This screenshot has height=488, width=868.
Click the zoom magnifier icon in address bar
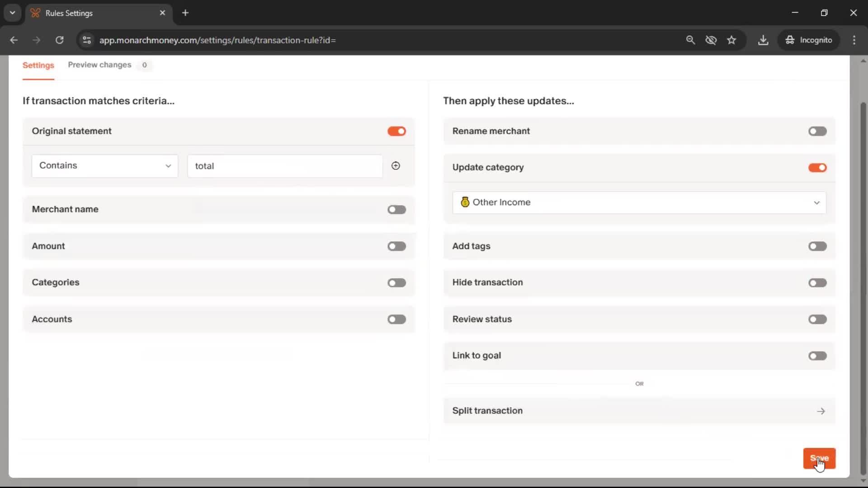pos(690,40)
